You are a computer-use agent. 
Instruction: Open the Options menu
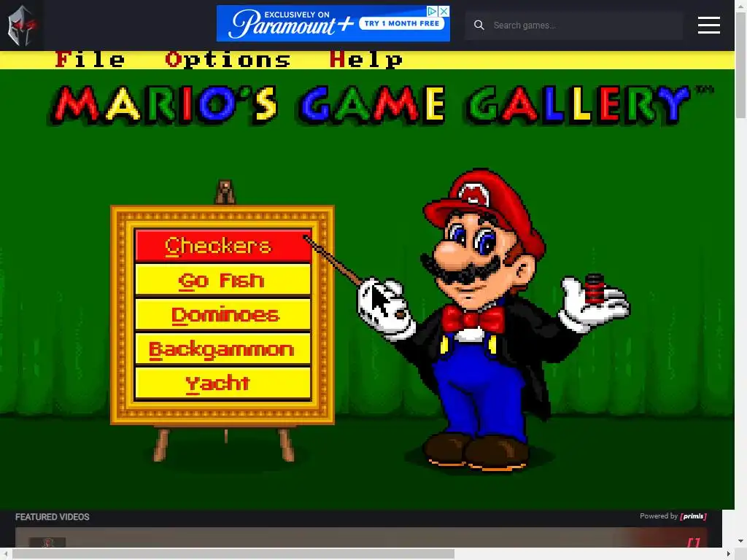click(228, 60)
